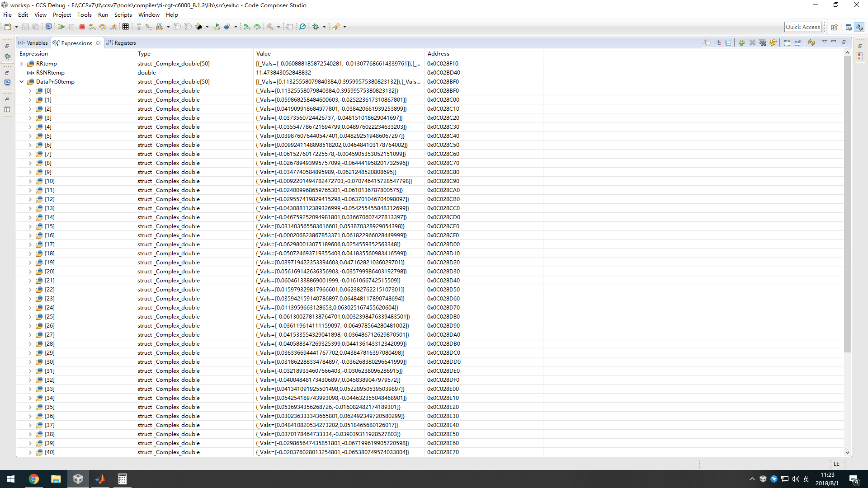Click the red Terminate button

pyautogui.click(x=82, y=27)
